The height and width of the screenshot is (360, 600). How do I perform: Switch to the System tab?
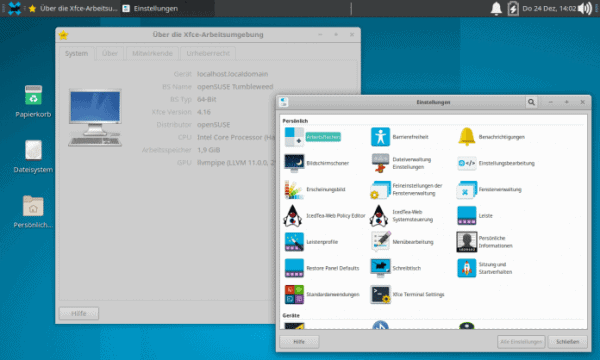click(76, 53)
